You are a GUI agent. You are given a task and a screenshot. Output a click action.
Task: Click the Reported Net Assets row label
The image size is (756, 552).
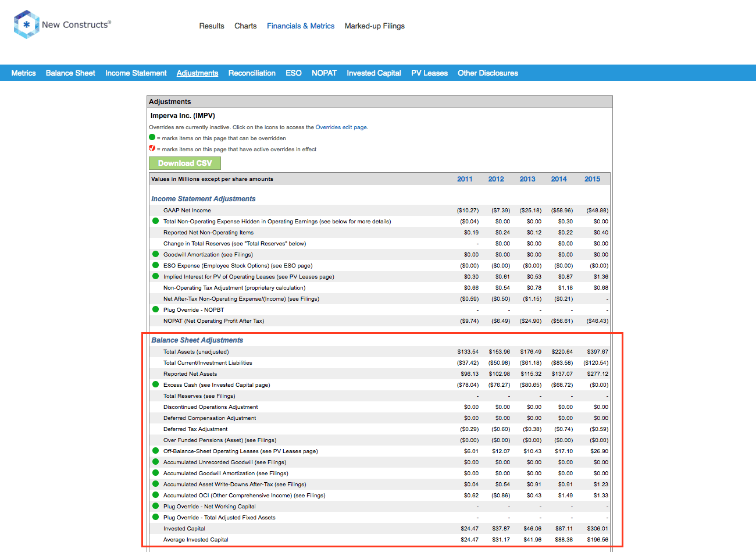190,373
